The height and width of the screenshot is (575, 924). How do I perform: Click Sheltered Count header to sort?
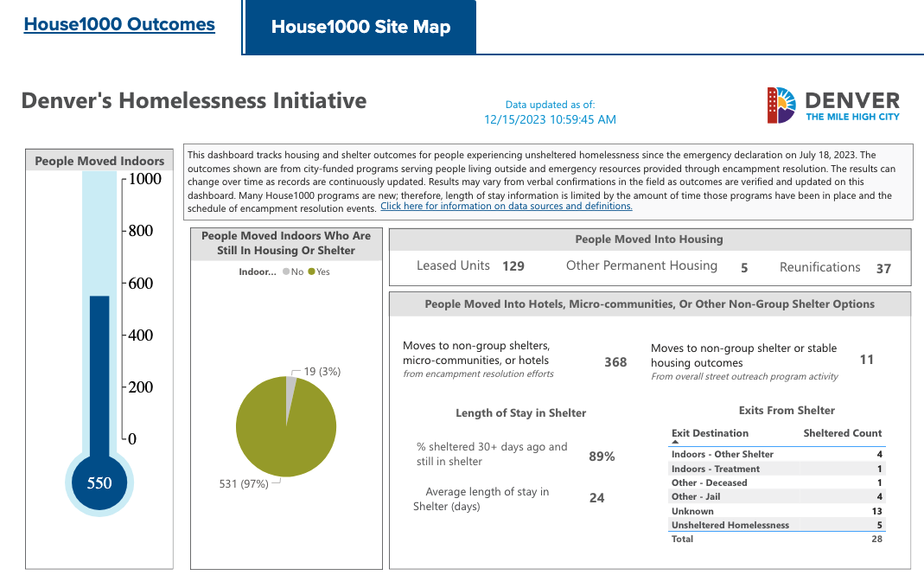pyautogui.click(x=843, y=433)
